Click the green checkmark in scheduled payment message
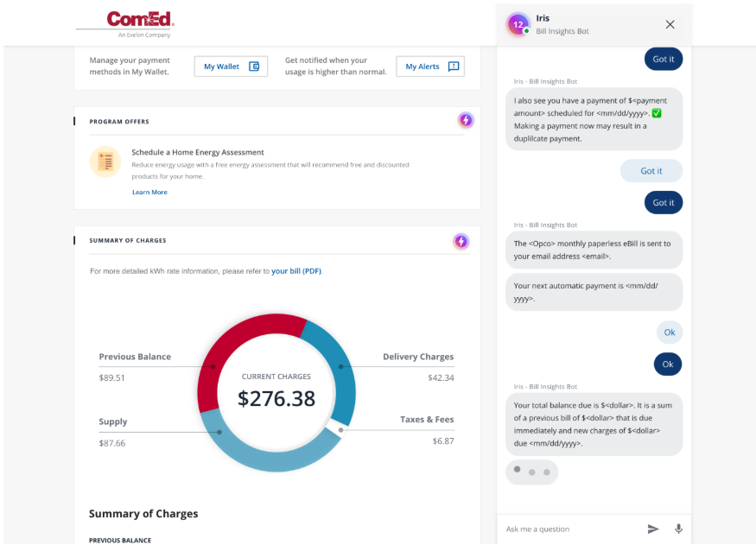The height and width of the screenshot is (545, 756). [x=657, y=113]
